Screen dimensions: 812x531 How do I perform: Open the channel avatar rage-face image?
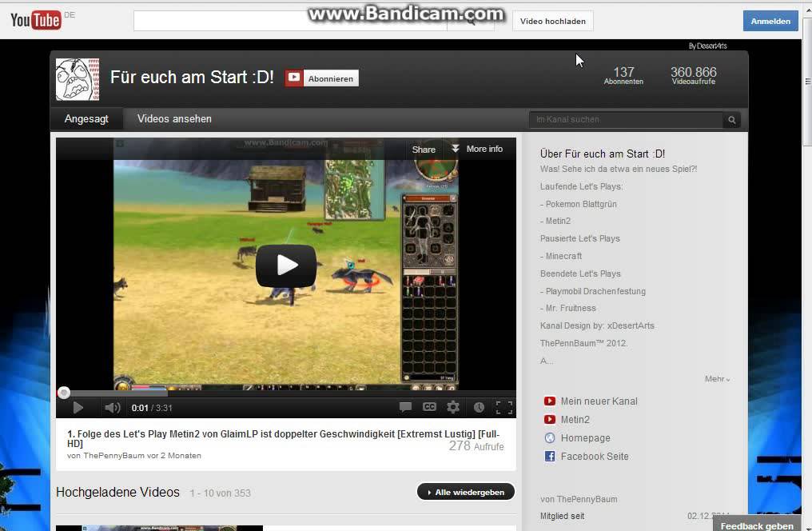[x=78, y=79]
